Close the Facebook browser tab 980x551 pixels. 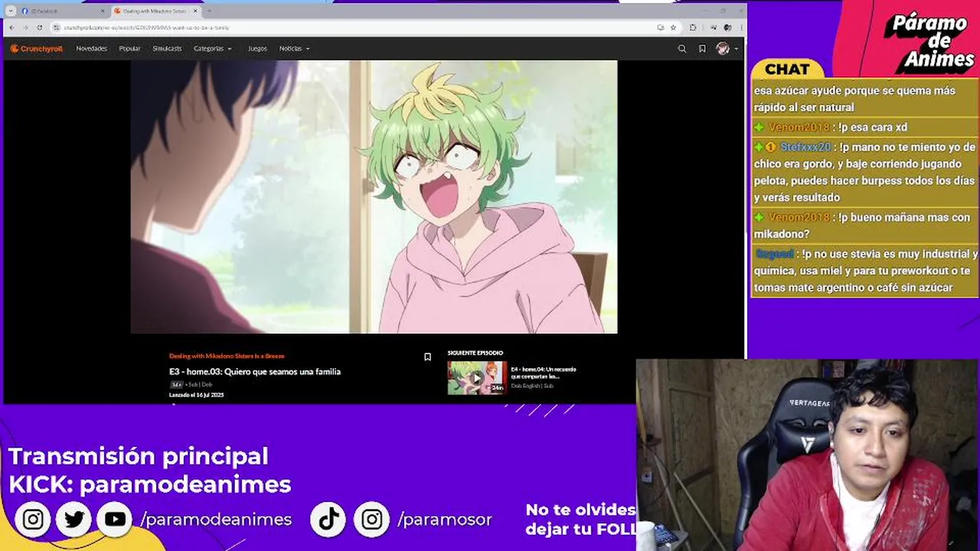coord(102,11)
